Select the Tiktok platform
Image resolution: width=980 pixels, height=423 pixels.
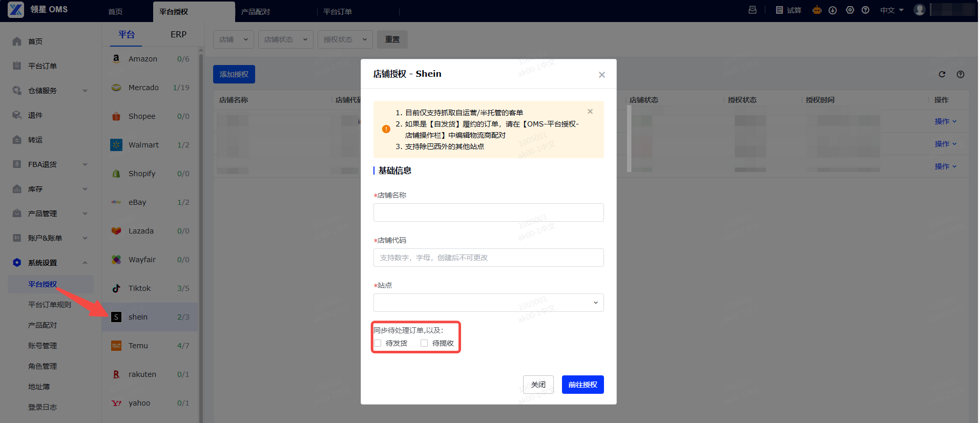point(150,288)
